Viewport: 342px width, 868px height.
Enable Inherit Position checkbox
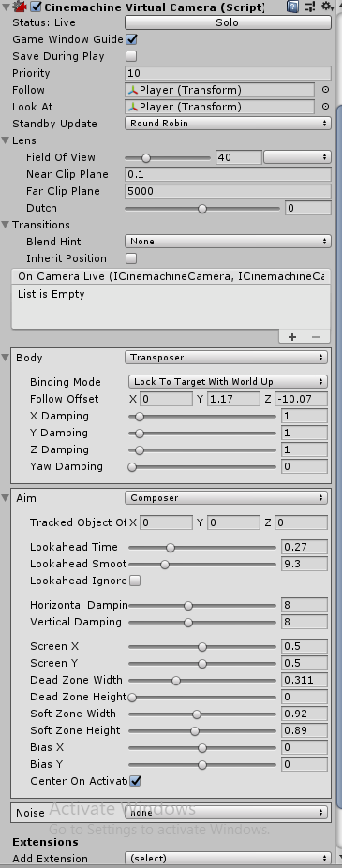[131, 257]
